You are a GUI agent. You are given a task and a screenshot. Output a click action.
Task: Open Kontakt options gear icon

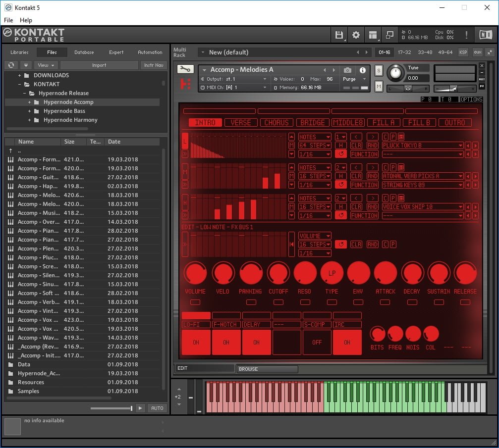click(x=356, y=35)
